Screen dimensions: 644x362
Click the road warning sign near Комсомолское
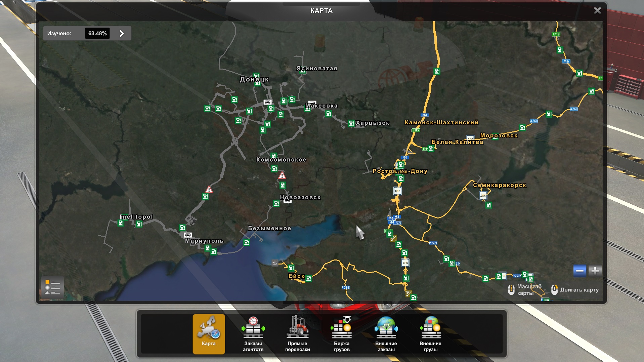point(282,175)
